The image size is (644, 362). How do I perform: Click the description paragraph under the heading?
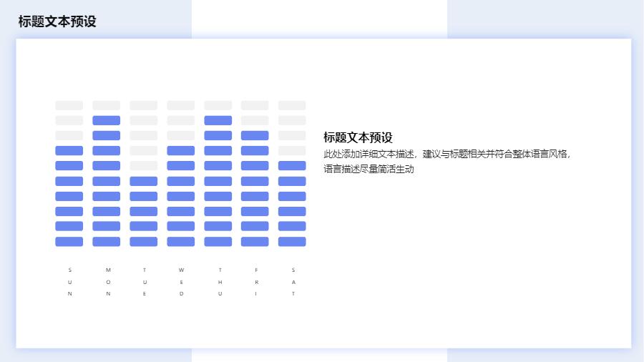pos(447,162)
